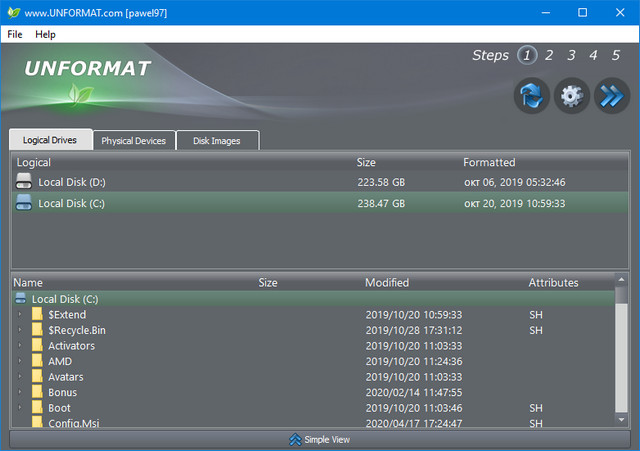
Task: Click the Simple View bar
Action: coord(320,440)
